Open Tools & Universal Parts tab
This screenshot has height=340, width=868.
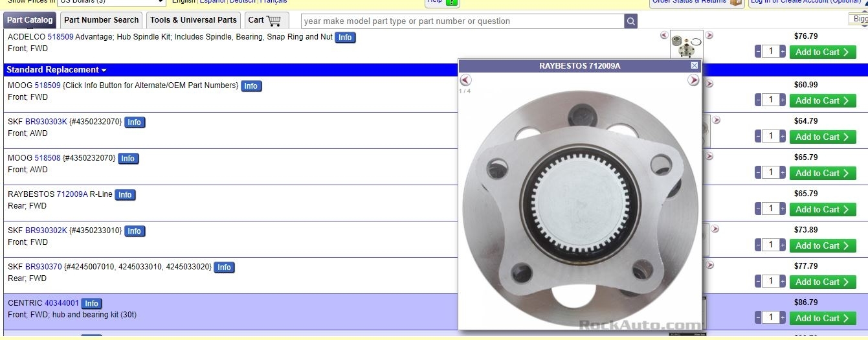click(x=194, y=20)
